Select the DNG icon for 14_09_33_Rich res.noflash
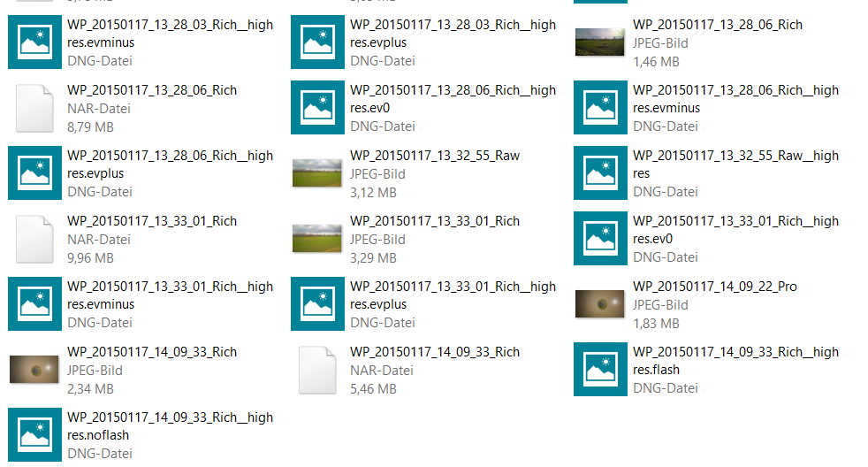 34,435
